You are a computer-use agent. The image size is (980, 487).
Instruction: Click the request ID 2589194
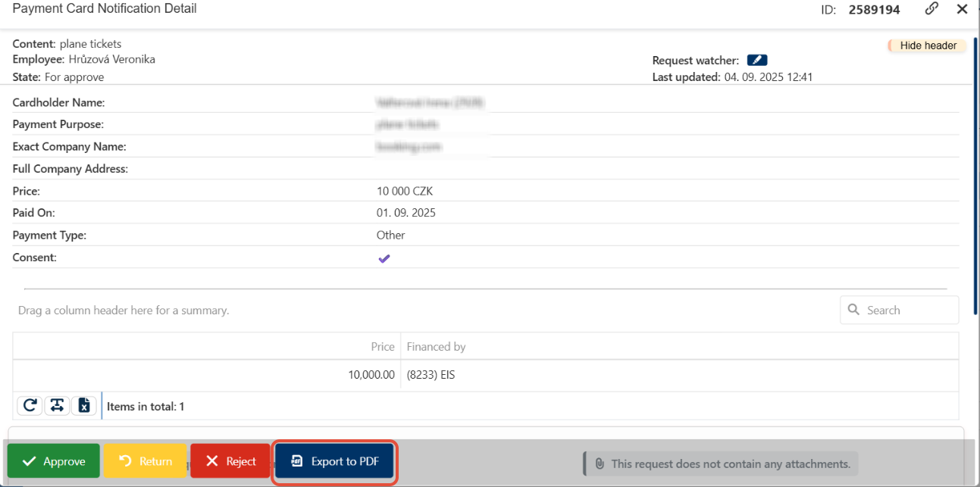pos(875,10)
